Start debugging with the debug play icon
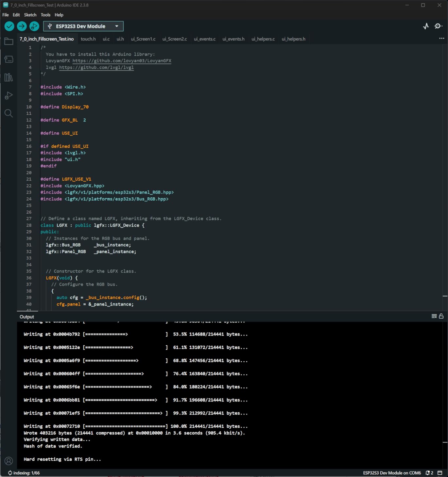The height and width of the screenshot is (477, 448). pyautogui.click(x=34, y=26)
